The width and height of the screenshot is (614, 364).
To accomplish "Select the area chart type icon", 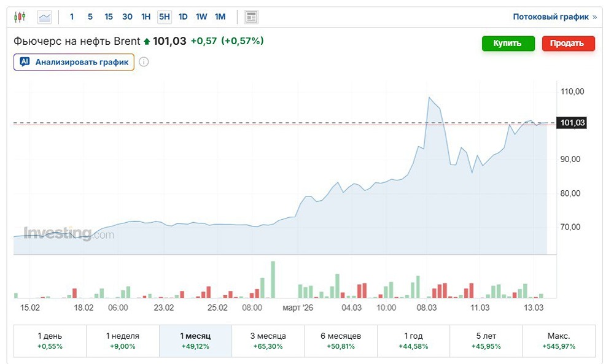I will [45, 17].
